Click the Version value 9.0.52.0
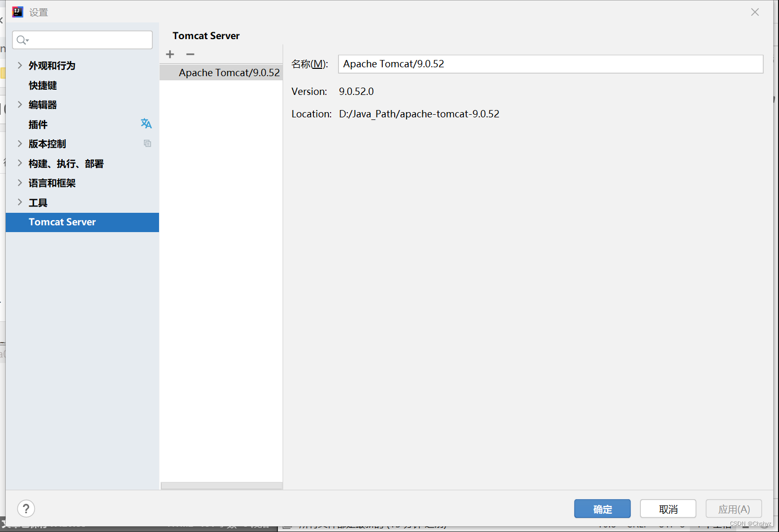 tap(356, 91)
